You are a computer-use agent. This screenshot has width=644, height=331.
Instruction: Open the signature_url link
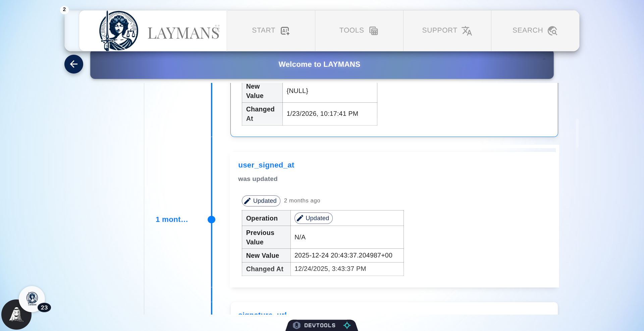262,314
